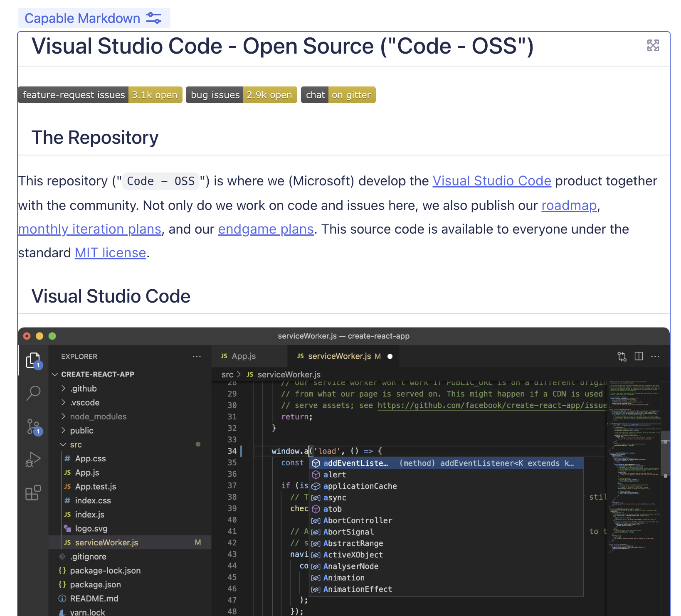The image size is (681, 616).
Task: Select the serviceWorker.js editor tab
Action: click(x=339, y=356)
